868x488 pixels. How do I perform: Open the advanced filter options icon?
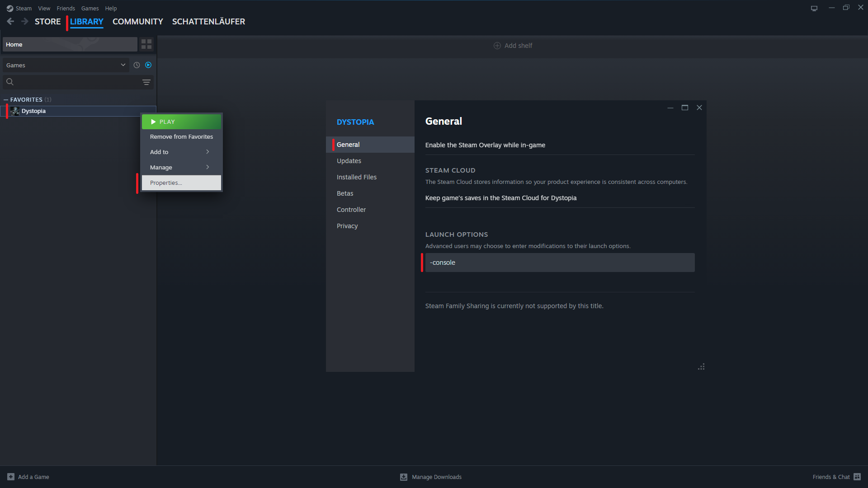[x=146, y=82]
